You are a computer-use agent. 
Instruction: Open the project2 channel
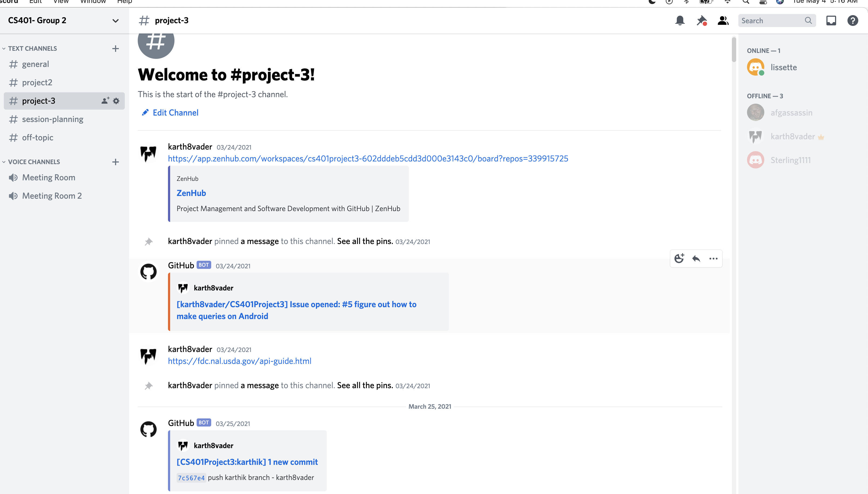pos(64,82)
